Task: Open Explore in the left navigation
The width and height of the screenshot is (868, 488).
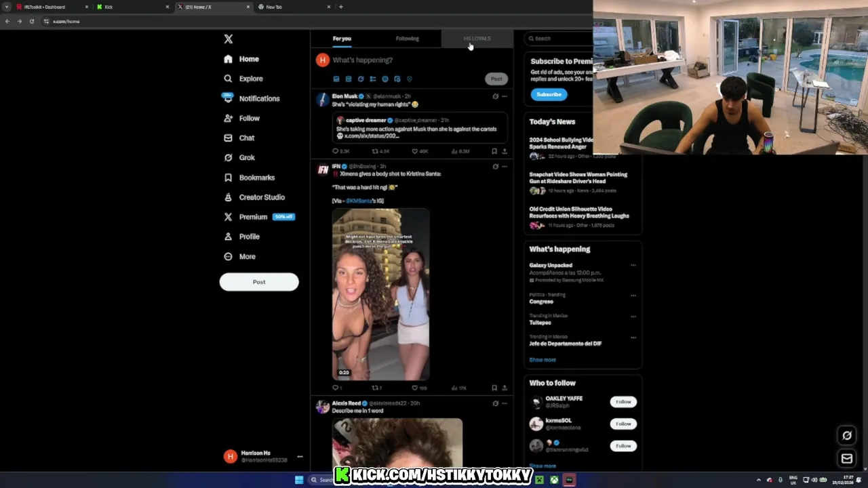Action: pos(243,79)
